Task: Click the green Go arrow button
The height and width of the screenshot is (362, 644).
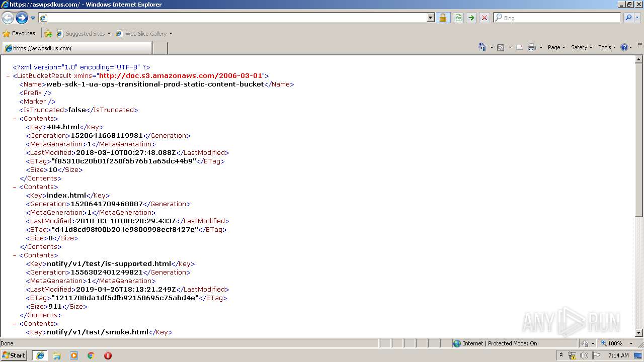Action: coord(471,18)
